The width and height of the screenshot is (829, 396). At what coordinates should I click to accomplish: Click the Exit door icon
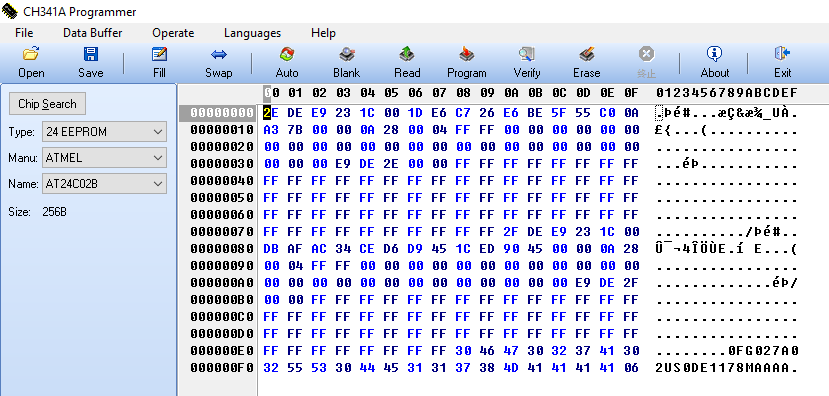(782, 54)
